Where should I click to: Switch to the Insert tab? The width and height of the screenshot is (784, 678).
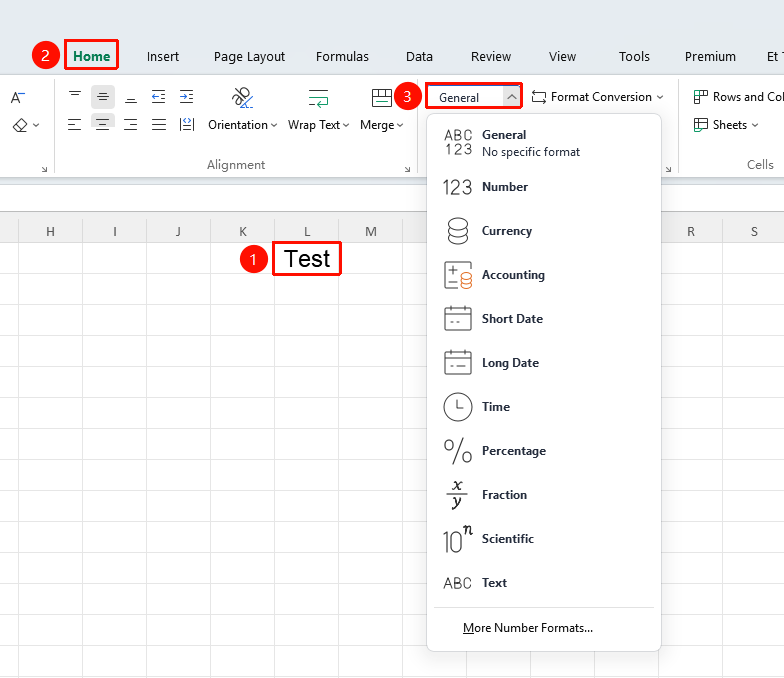coord(163,56)
